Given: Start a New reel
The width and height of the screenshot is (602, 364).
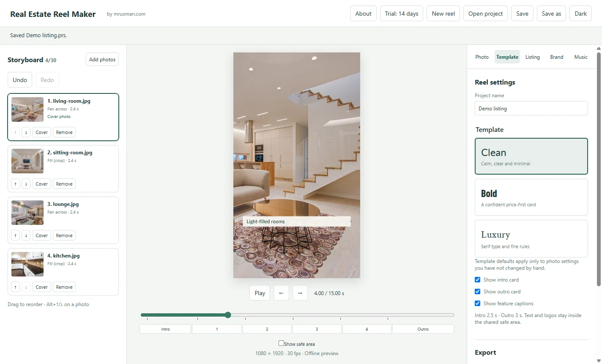Looking at the screenshot, I should (x=443, y=14).
